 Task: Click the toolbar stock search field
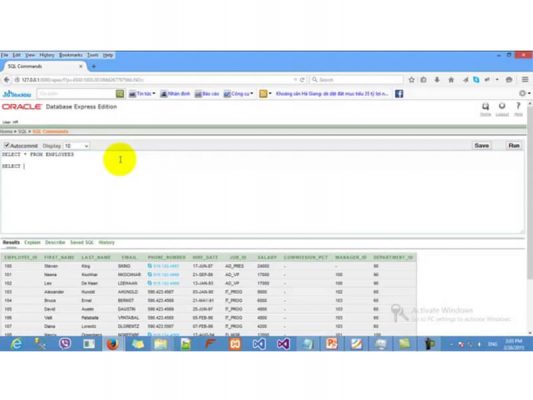tap(76, 94)
